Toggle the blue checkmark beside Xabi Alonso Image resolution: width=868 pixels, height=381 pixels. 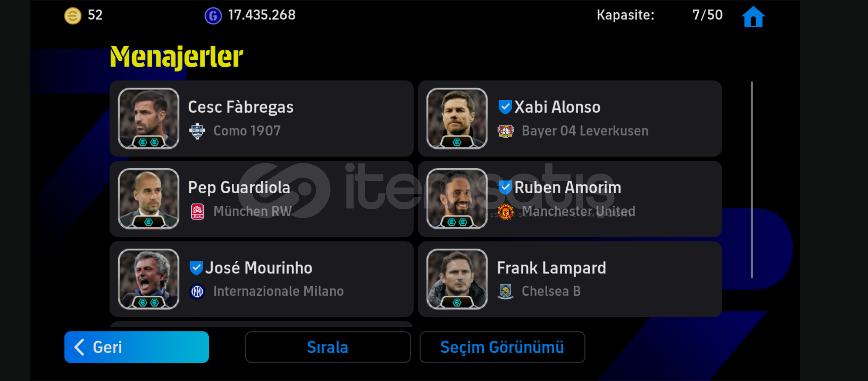pos(505,107)
